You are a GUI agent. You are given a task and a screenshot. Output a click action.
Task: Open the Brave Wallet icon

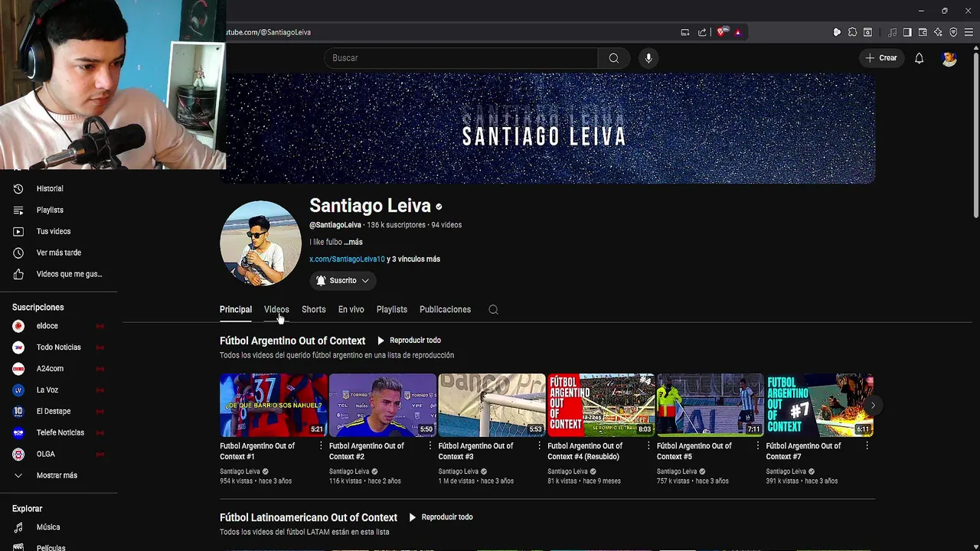[x=923, y=32]
